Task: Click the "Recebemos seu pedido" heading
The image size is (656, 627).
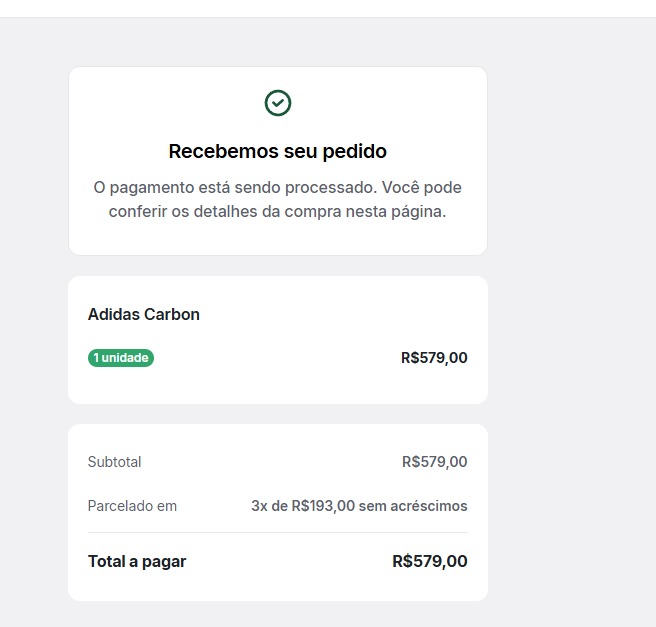Action: click(x=278, y=152)
